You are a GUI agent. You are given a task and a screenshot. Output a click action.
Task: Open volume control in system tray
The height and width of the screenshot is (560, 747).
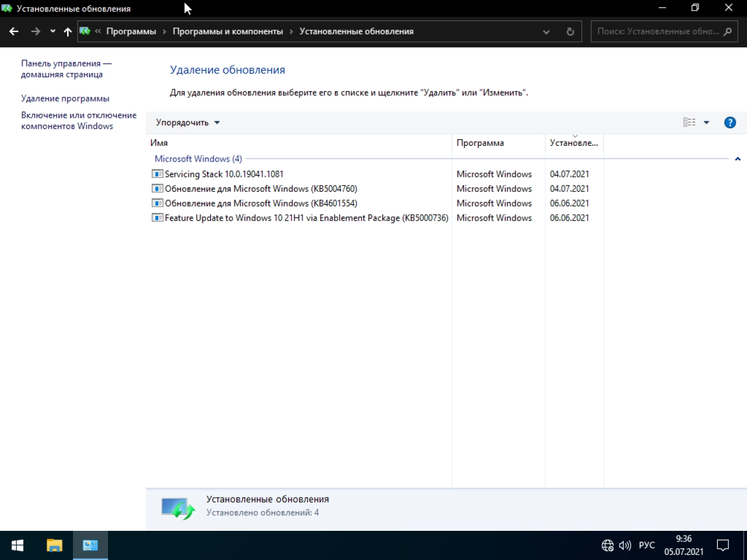pos(625,545)
